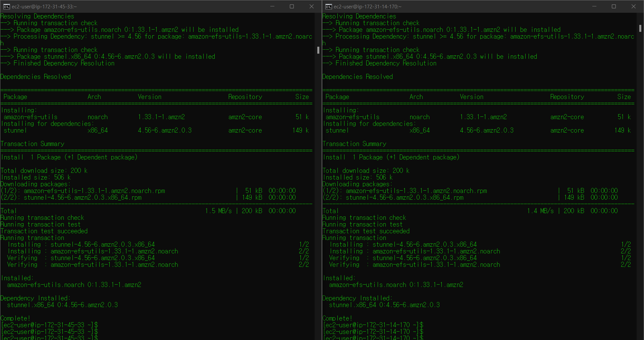Close the right ip-172-31-14-170 terminal window
The image size is (644, 340).
pyautogui.click(x=634, y=6)
